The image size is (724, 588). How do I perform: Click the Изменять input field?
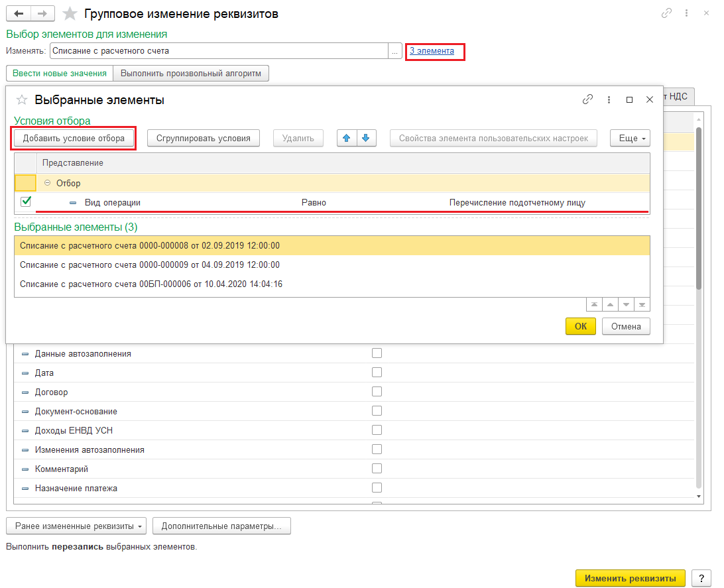(219, 51)
